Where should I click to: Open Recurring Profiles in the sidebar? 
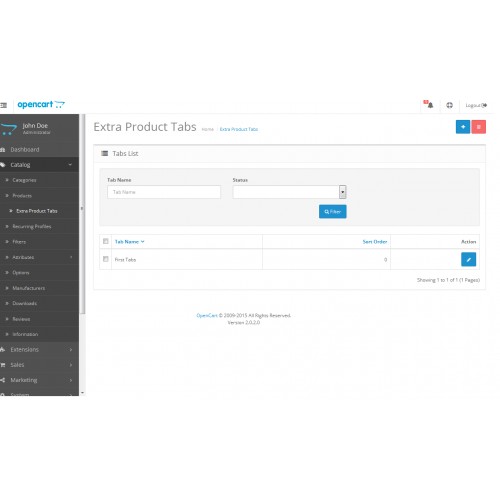click(39, 226)
